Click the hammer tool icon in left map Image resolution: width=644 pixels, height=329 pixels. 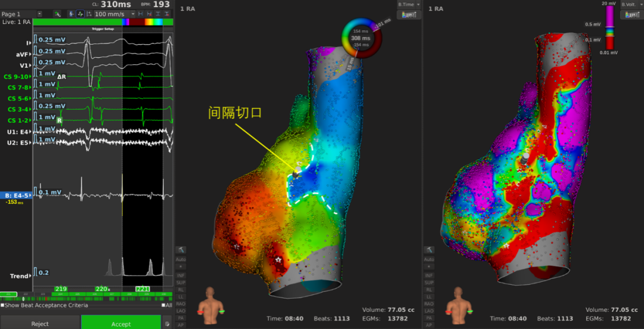click(181, 250)
